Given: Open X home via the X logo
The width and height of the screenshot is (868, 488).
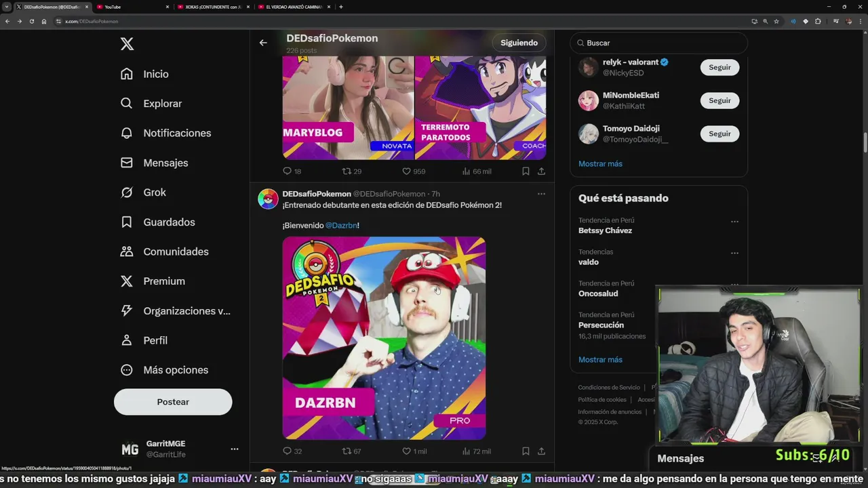Looking at the screenshot, I should coord(127,44).
